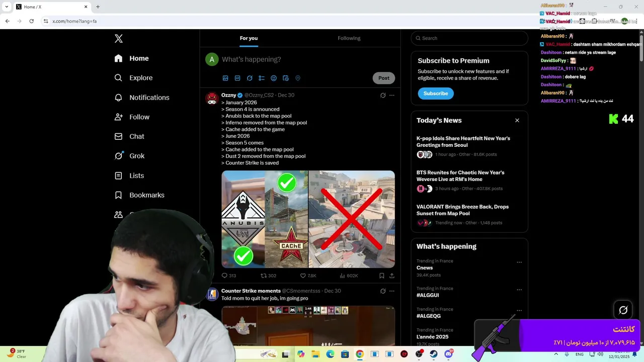Open Lists from the sidebar
Image resolution: width=644 pixels, height=362 pixels.
[129, 175]
